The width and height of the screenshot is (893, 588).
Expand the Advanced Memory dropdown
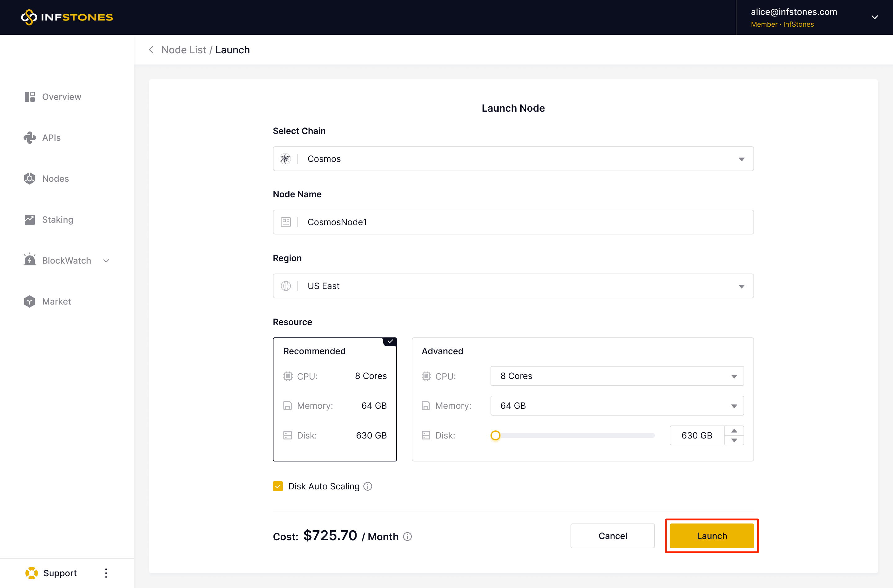tap(616, 406)
